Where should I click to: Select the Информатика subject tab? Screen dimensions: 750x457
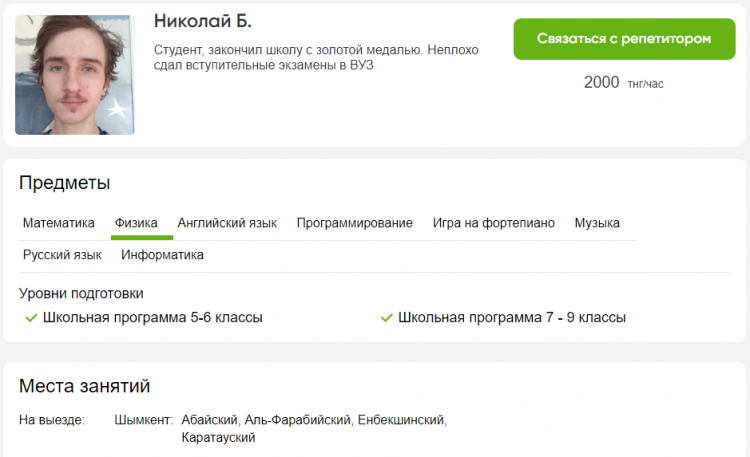[162, 255]
